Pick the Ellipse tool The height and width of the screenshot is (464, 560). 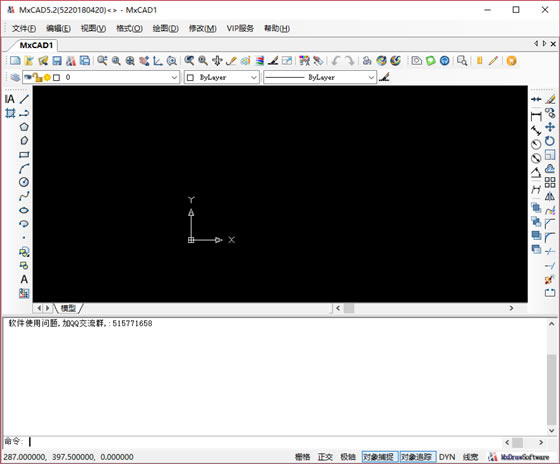pos(24,210)
